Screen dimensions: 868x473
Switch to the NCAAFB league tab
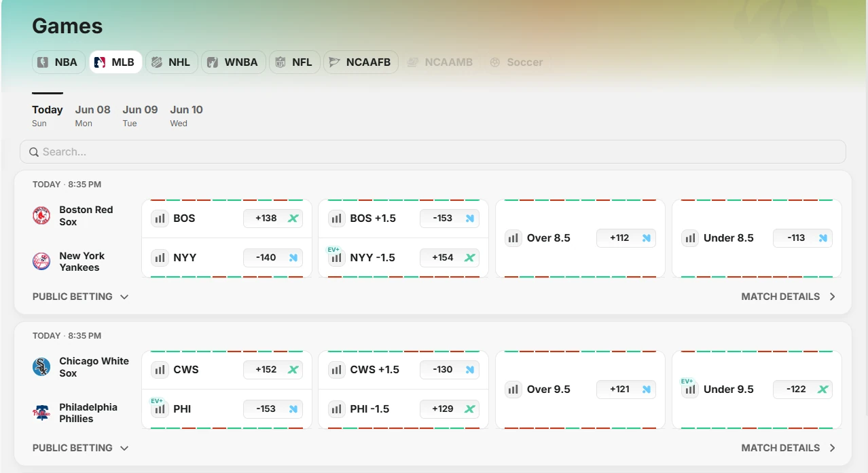pyautogui.click(x=361, y=62)
